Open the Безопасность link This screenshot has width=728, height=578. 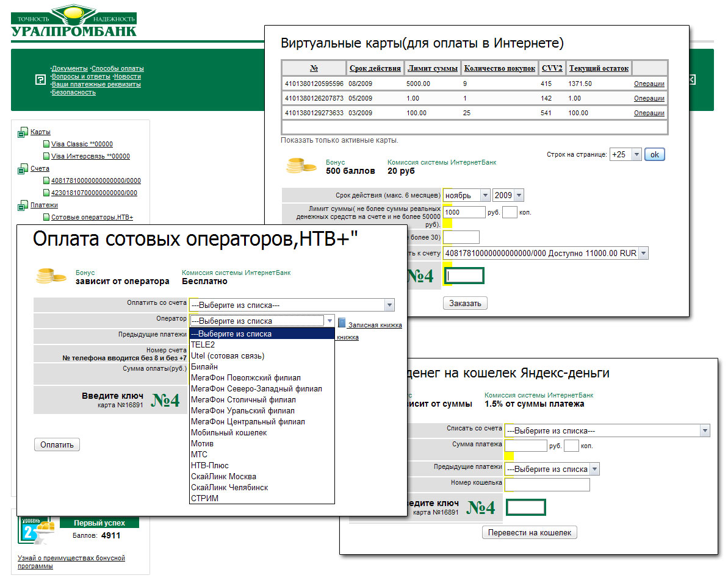(x=74, y=92)
